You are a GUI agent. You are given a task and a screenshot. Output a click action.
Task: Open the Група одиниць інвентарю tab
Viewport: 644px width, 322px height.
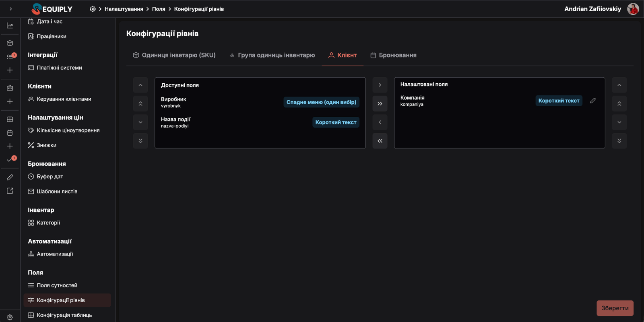click(272, 55)
